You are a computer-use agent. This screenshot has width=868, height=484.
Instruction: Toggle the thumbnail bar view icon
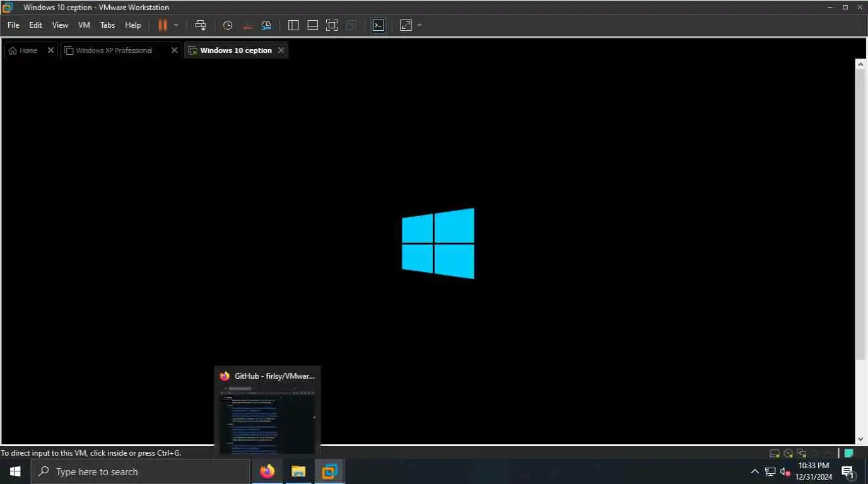pos(312,25)
